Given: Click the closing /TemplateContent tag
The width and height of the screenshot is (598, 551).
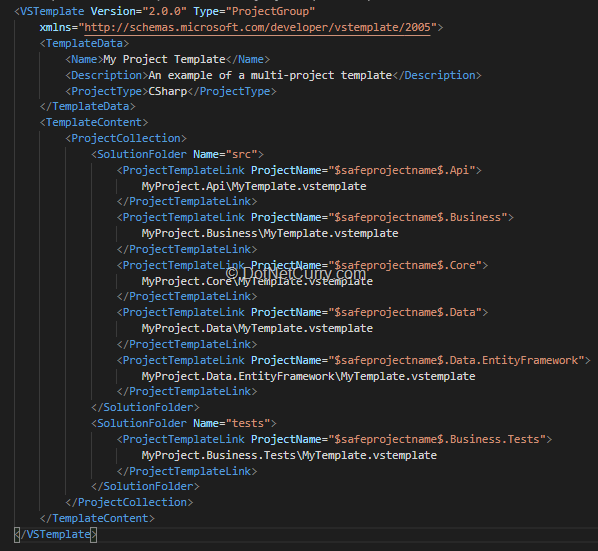Looking at the screenshot, I should (97, 518).
